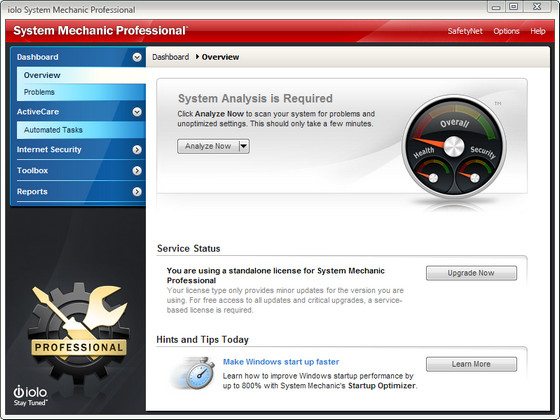560x420 pixels.
Task: Open the SafetyNet menu
Action: (465, 31)
